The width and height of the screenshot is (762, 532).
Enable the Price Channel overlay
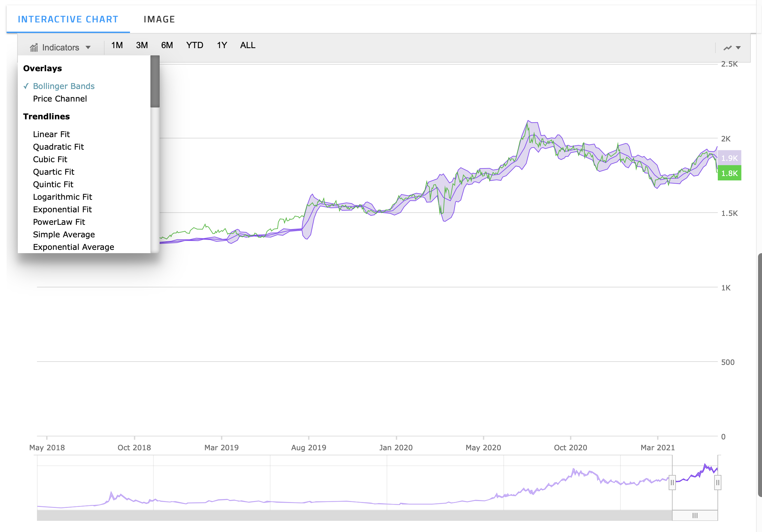(60, 99)
